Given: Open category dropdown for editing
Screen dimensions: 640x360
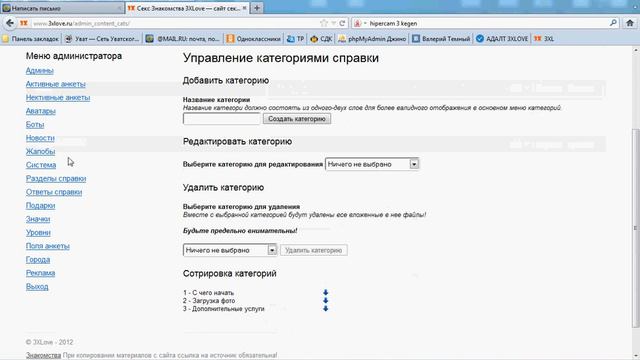Looking at the screenshot, I should click(x=372, y=164).
